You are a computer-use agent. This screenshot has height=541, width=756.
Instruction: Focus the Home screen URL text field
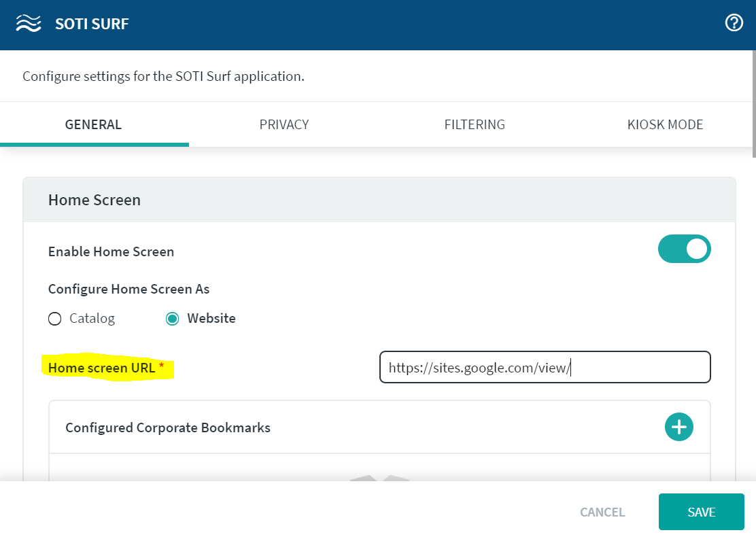[545, 368]
